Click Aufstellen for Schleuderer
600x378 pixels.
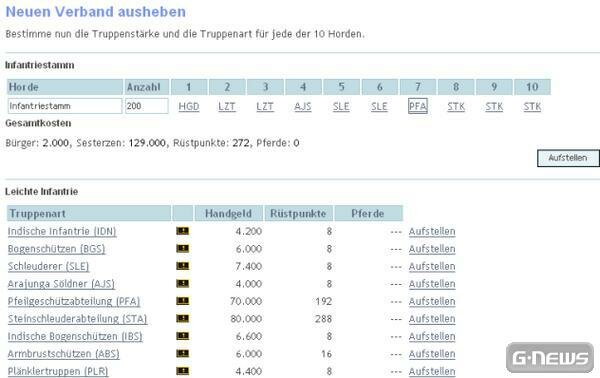(432, 266)
